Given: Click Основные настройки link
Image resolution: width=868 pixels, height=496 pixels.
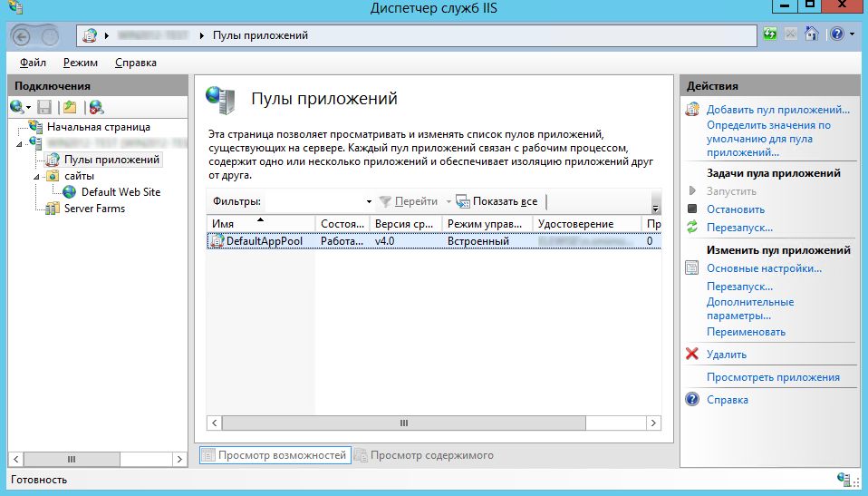Looking at the screenshot, I should pos(764,268).
